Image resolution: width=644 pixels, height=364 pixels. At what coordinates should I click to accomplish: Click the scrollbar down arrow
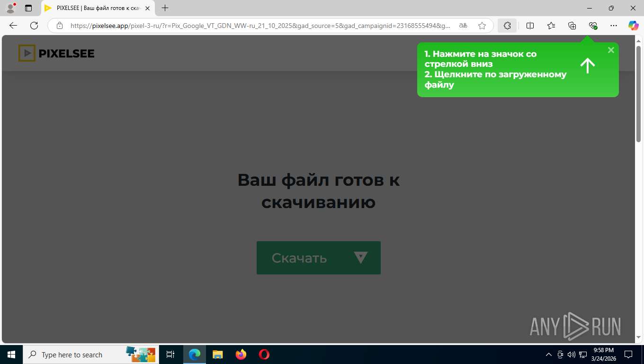(638, 337)
